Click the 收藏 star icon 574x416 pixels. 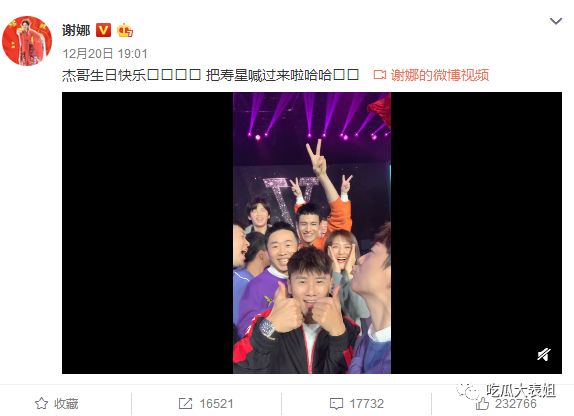[x=41, y=404]
